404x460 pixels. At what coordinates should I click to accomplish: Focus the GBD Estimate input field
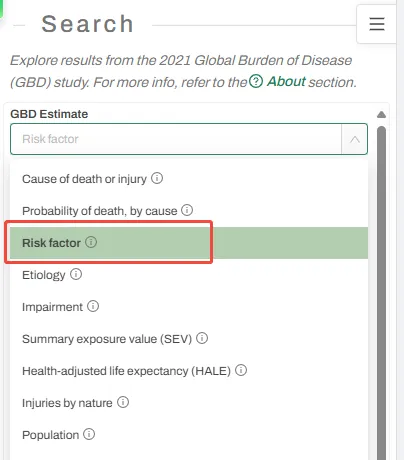point(176,139)
